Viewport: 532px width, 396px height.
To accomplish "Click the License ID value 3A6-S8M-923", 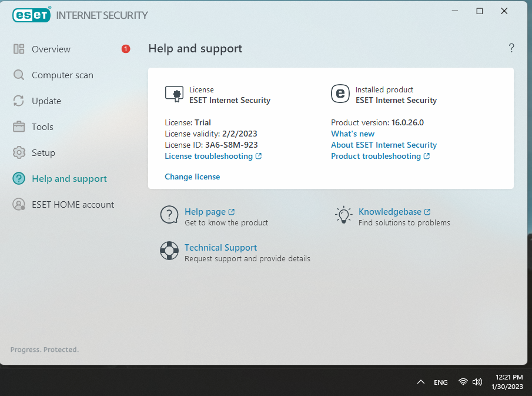I will [x=232, y=145].
